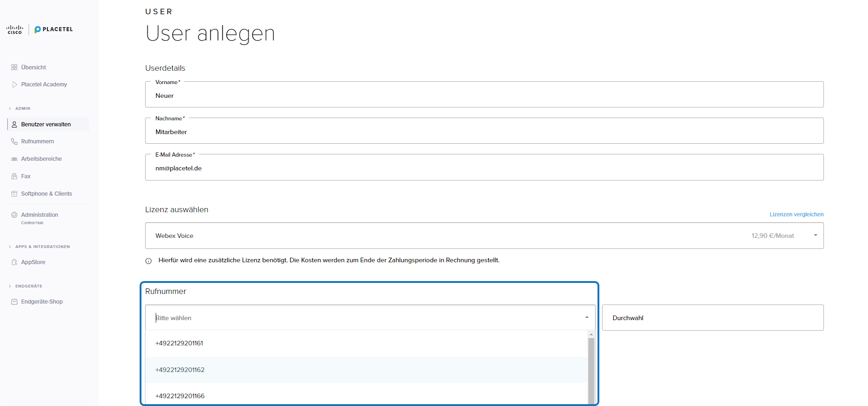
Task: Click the Rufnummer list scrollbar
Action: coord(591,367)
